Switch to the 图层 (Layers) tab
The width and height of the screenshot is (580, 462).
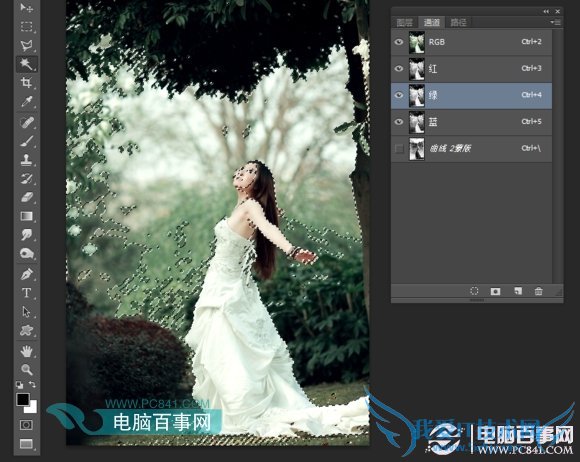pos(405,23)
